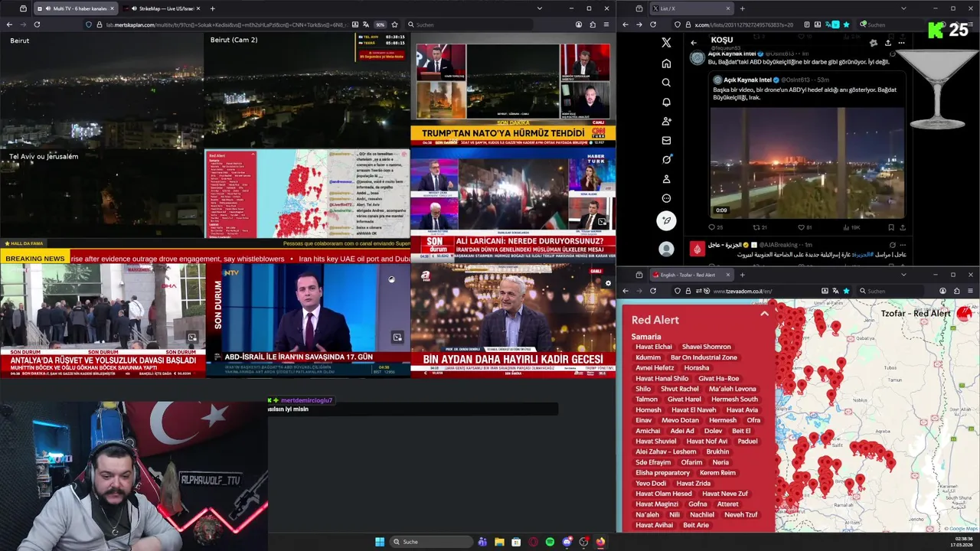Open new tab in Multi TV window

(212, 8)
